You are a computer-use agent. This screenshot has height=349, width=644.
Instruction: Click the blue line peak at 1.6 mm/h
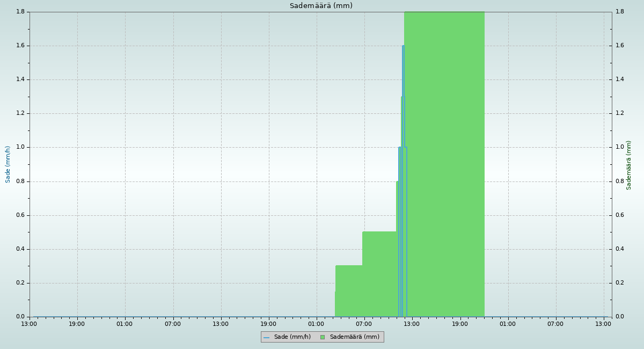(403, 46)
